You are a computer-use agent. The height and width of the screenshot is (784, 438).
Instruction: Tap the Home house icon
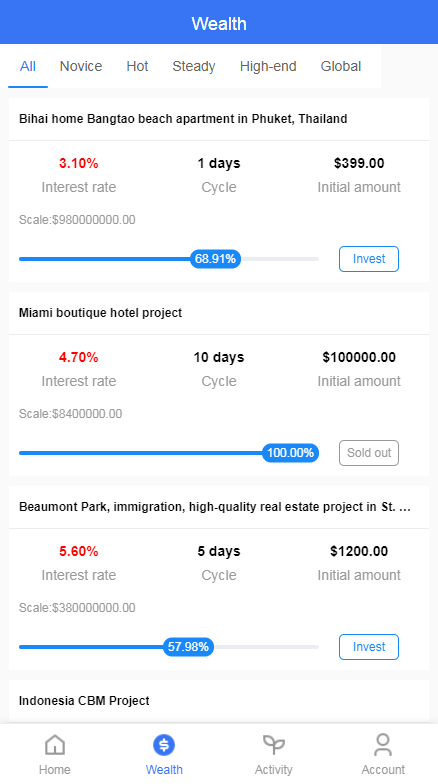[x=54, y=744]
